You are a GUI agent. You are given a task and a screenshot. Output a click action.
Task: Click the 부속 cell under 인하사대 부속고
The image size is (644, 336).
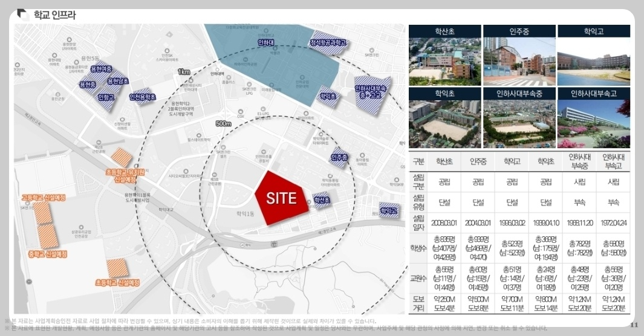point(613,202)
